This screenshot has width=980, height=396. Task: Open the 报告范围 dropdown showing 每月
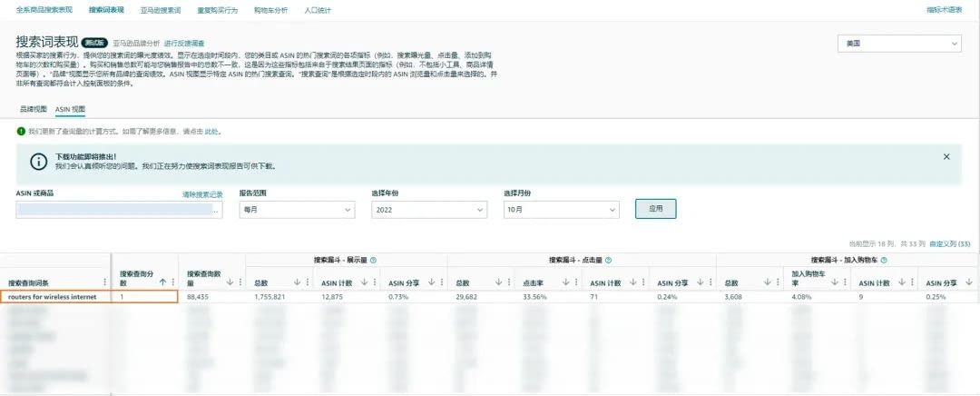296,209
